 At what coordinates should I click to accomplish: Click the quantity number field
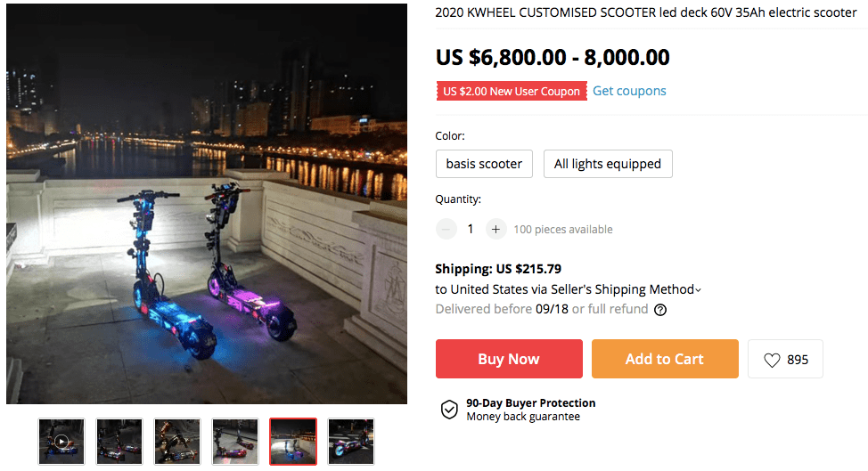coord(471,230)
